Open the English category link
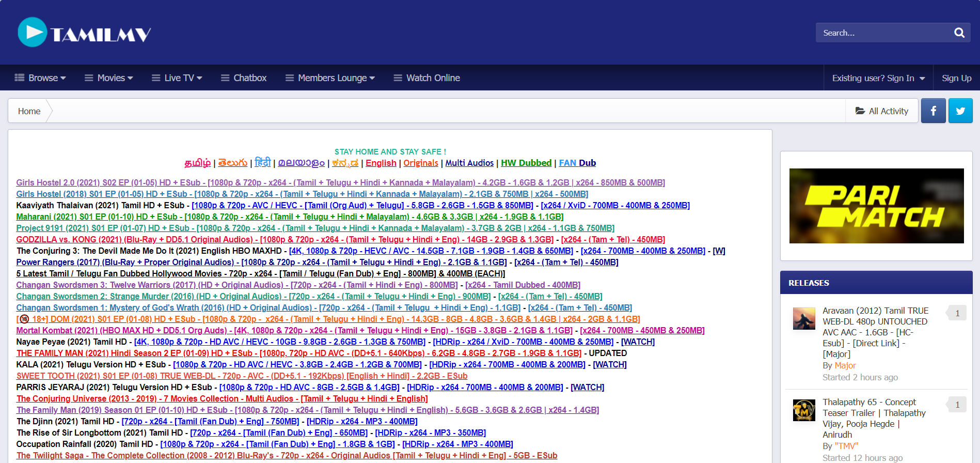The image size is (980, 463). (381, 163)
